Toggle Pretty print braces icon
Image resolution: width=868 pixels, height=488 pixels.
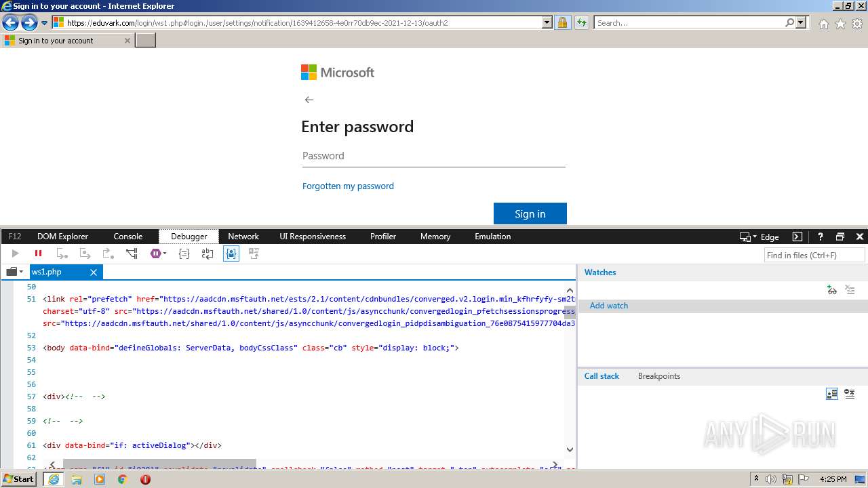coord(184,253)
